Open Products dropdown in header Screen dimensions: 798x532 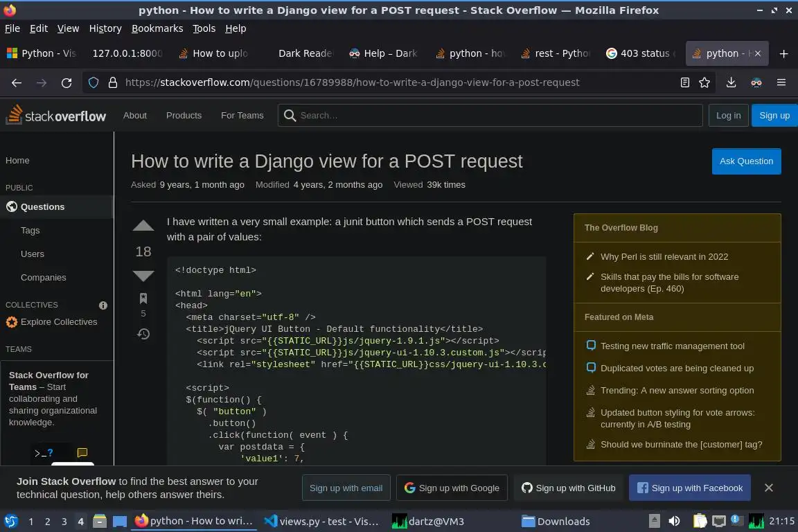(184, 116)
